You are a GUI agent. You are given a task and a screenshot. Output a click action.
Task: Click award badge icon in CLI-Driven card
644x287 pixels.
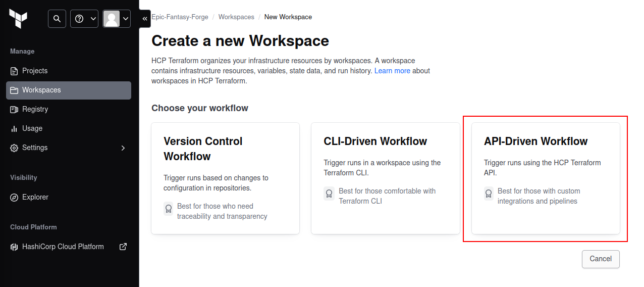(329, 194)
